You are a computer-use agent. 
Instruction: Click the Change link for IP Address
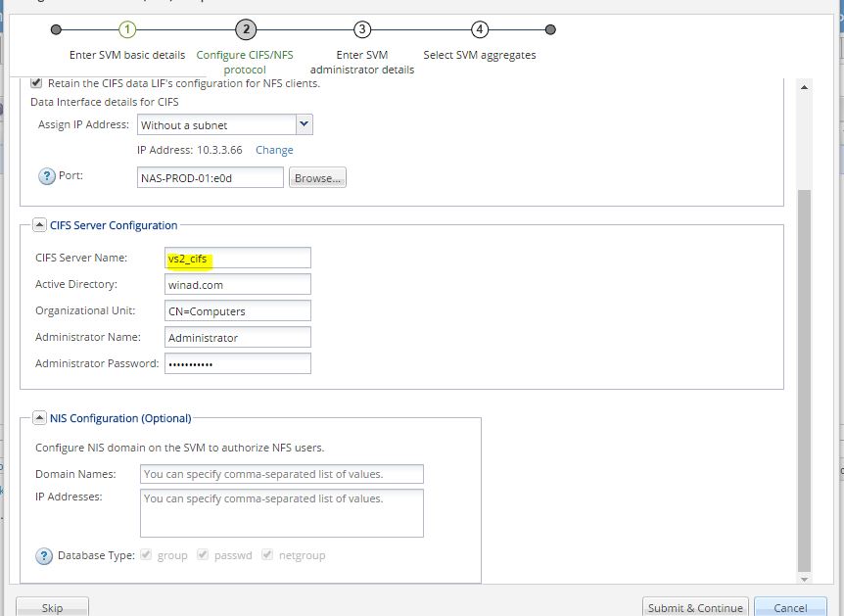(273, 150)
